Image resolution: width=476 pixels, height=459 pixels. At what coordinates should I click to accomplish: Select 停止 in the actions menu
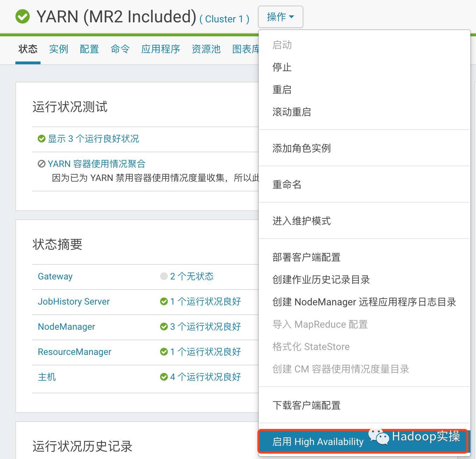click(365, 67)
